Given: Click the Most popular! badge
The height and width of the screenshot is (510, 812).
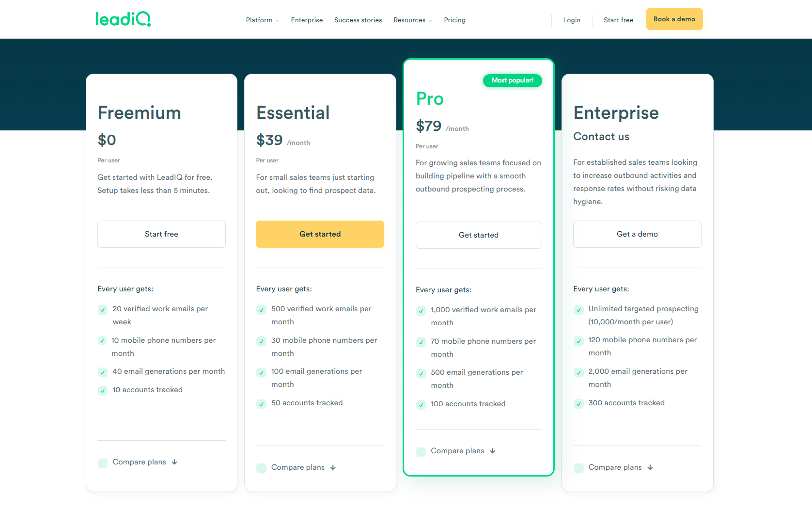Looking at the screenshot, I should pyautogui.click(x=513, y=80).
